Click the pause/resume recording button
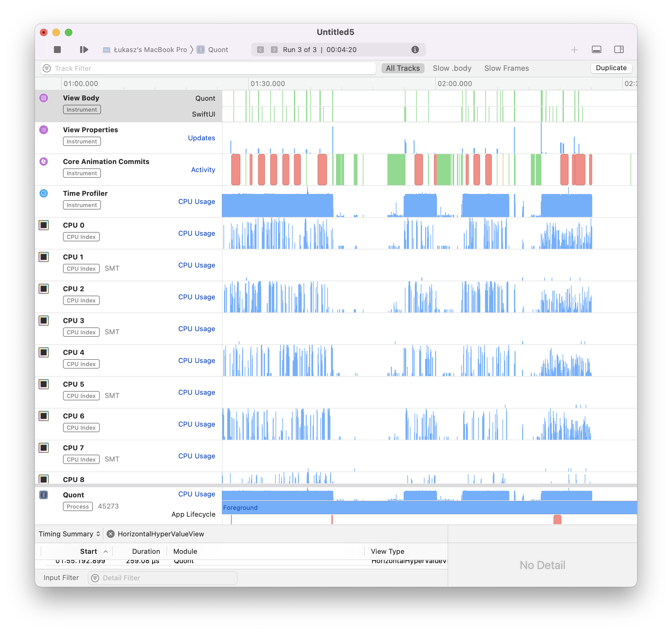The width and height of the screenshot is (672, 633). pyautogui.click(x=84, y=50)
